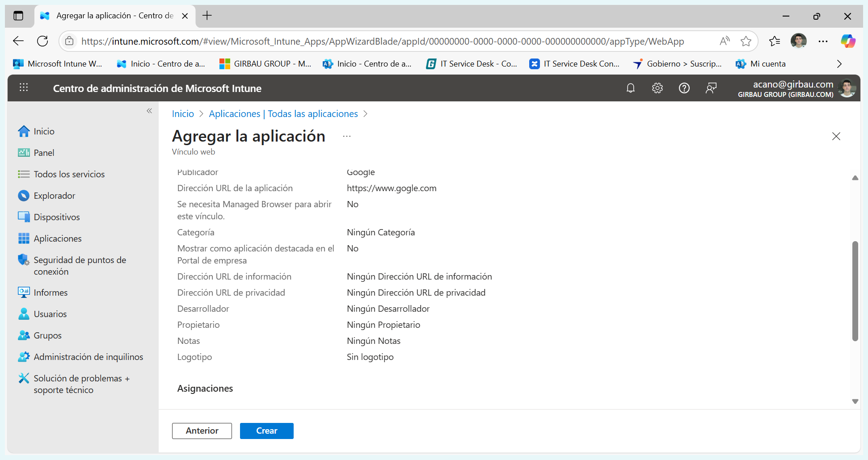
Task: Open the Intune notifications bell
Action: [630, 88]
